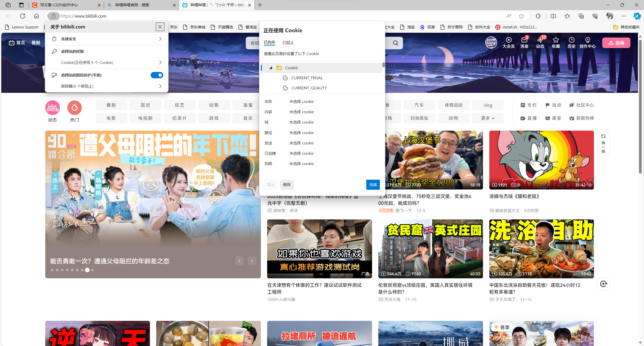Click the 收藏 favorites star icon

(556, 40)
